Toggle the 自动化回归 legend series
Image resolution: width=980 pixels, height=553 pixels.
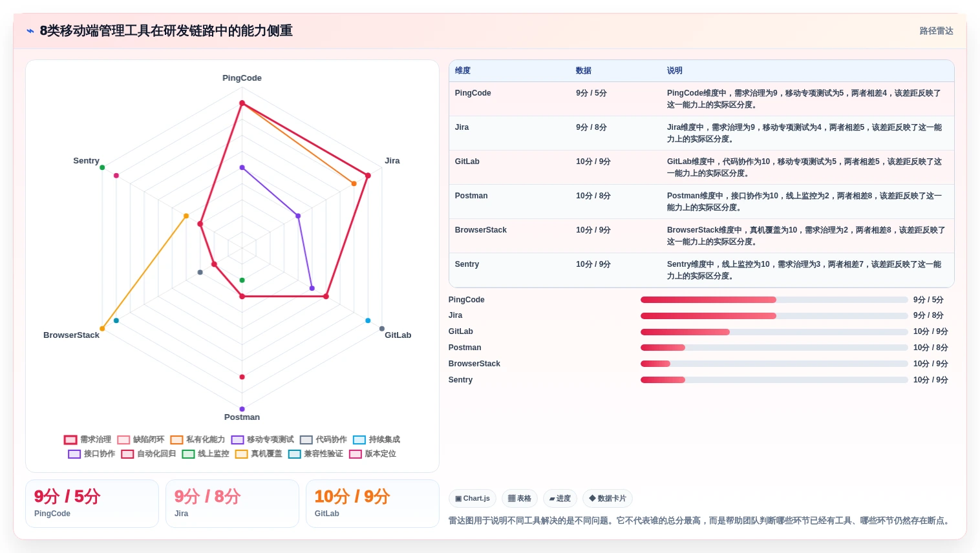(149, 454)
